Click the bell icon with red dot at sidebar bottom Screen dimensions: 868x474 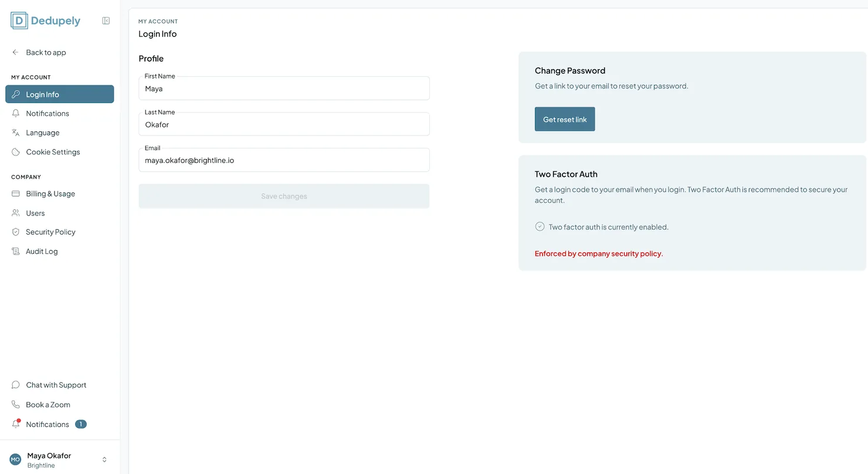pyautogui.click(x=16, y=424)
